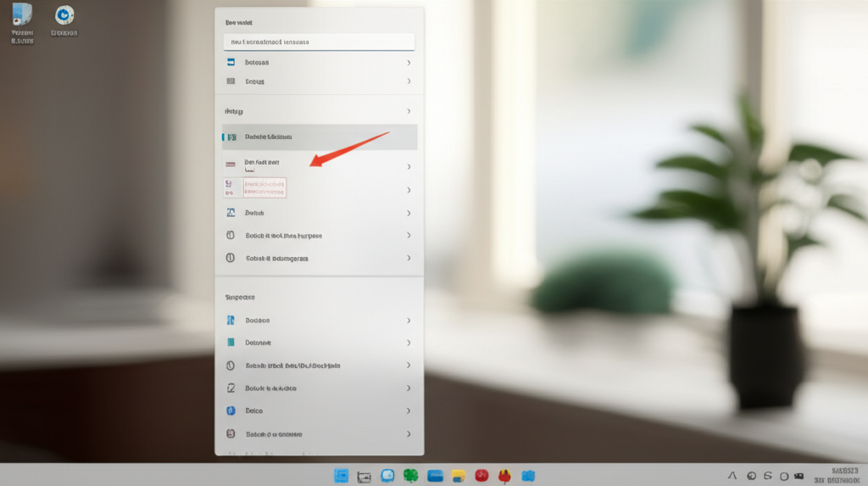Click the blue round icon beside Delco

(230, 411)
